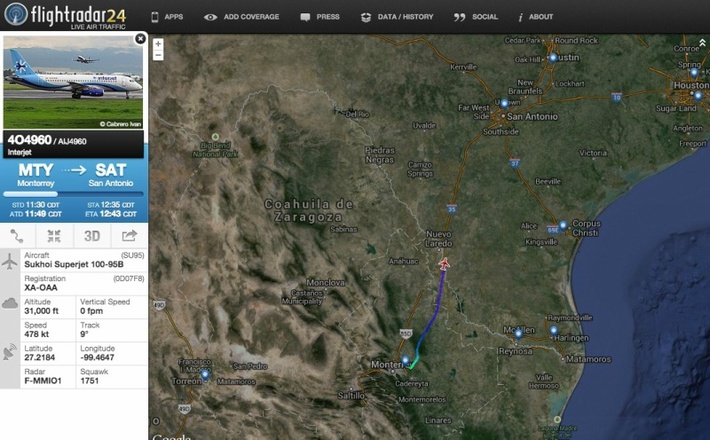Collapse the top bar with double chevron
Screen dimensions: 710x440
pyautogui.click(x=702, y=43)
